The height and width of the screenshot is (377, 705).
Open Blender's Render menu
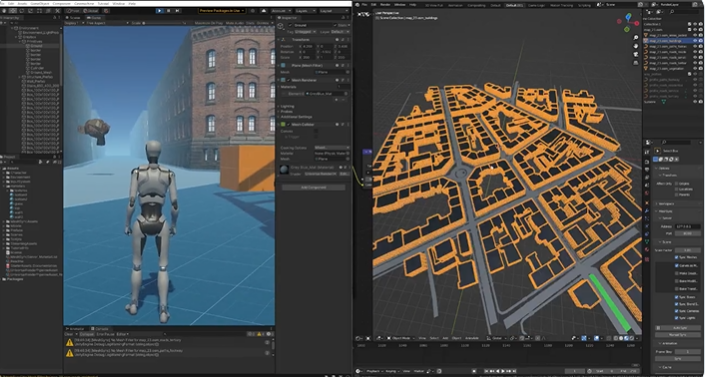coord(385,4)
